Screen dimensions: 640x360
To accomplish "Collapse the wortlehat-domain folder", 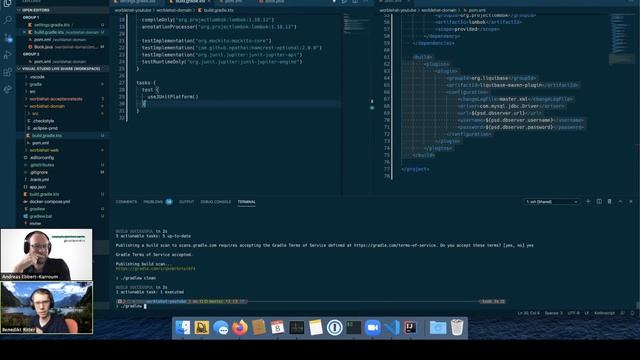I will coord(47,106).
